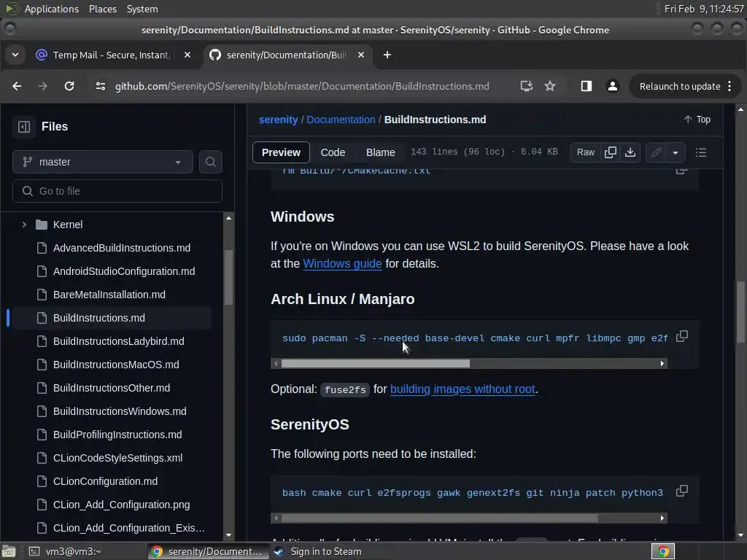This screenshot has height=560, width=747.
Task: Collapse the Files side panel icon
Action: click(x=24, y=127)
